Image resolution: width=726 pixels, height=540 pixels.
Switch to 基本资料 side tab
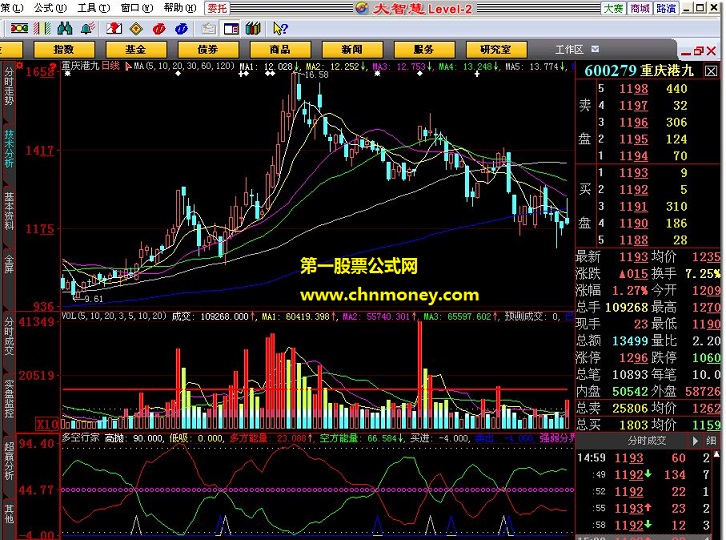[x=9, y=212]
